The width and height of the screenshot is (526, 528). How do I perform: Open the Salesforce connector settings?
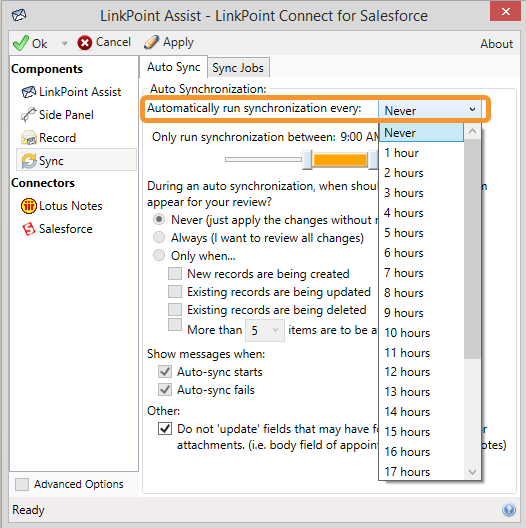[57, 229]
